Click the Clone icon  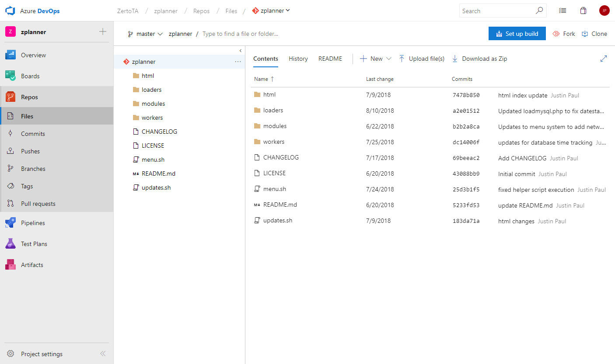pos(585,34)
